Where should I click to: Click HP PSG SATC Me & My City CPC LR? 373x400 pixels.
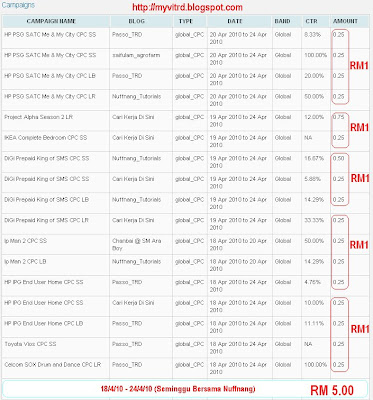click(50, 96)
